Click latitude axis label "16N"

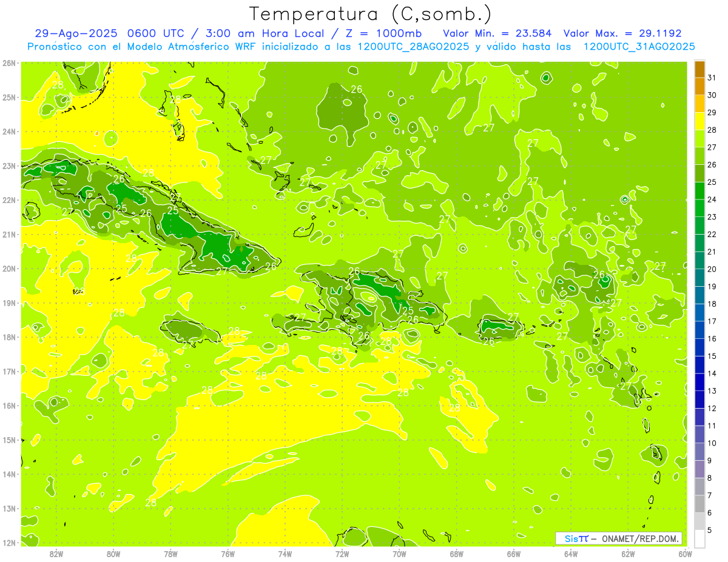coord(9,406)
